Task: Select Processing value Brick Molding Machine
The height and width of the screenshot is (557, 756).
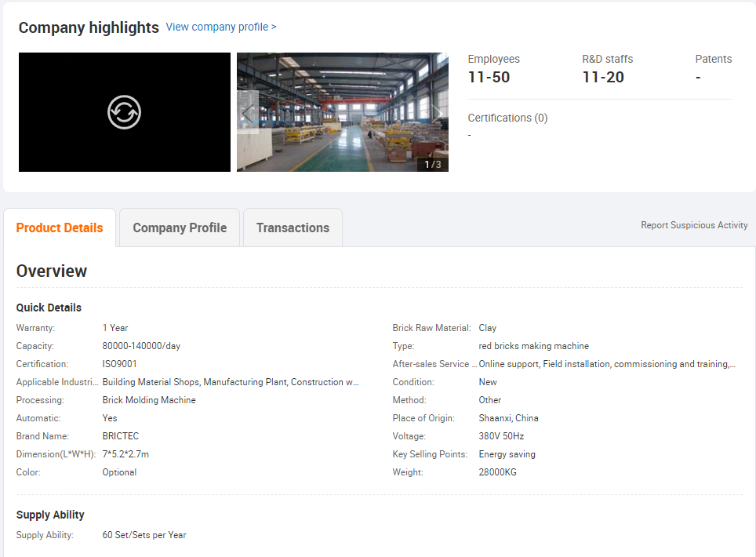Action: 149,400
